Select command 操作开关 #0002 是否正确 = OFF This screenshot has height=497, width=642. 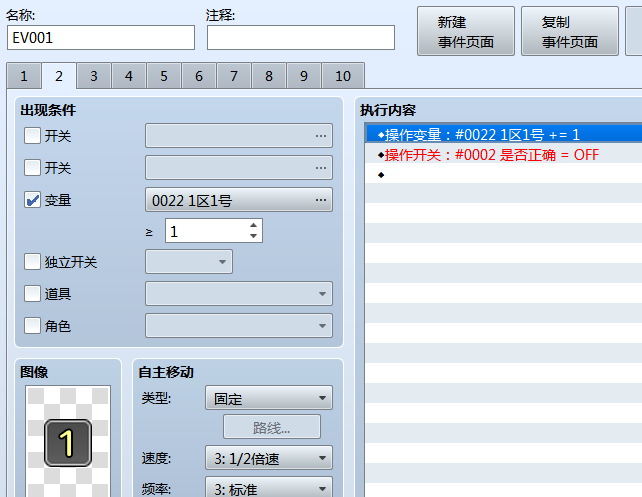pyautogui.click(x=504, y=155)
